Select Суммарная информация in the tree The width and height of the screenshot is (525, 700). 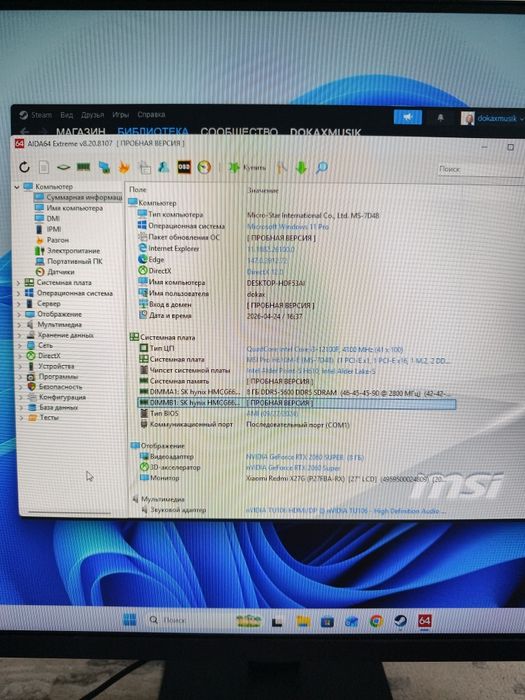click(78, 197)
